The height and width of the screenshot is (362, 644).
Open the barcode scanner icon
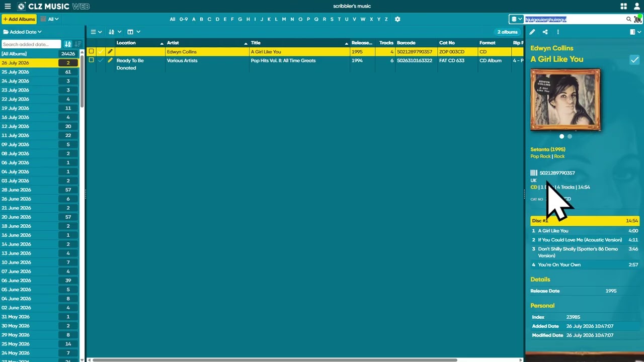pyautogui.click(x=637, y=19)
